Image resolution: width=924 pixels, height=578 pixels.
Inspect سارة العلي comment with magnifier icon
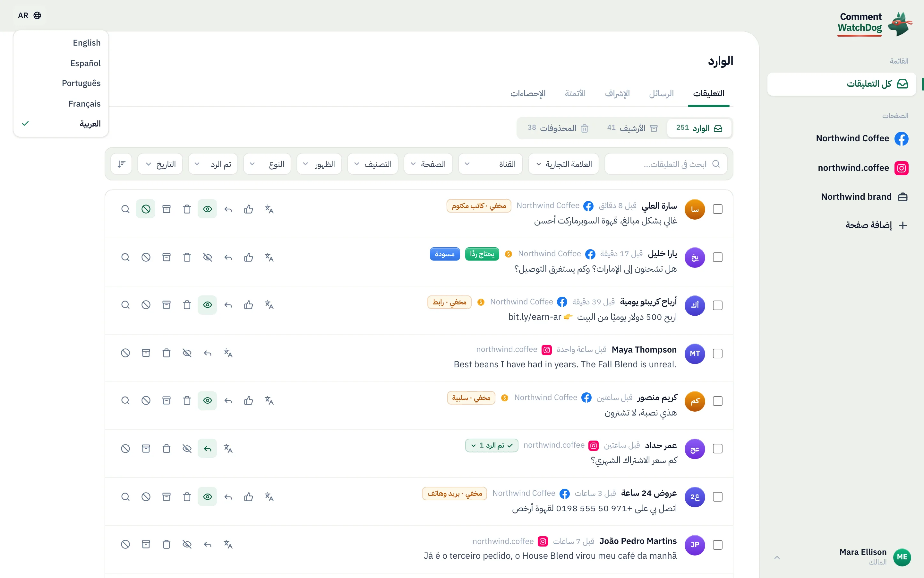tap(125, 209)
